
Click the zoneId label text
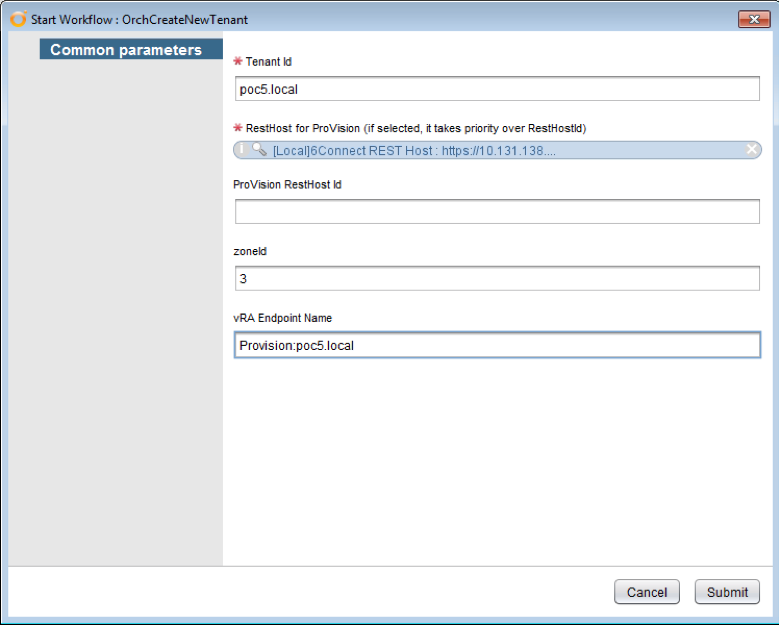[x=250, y=252]
